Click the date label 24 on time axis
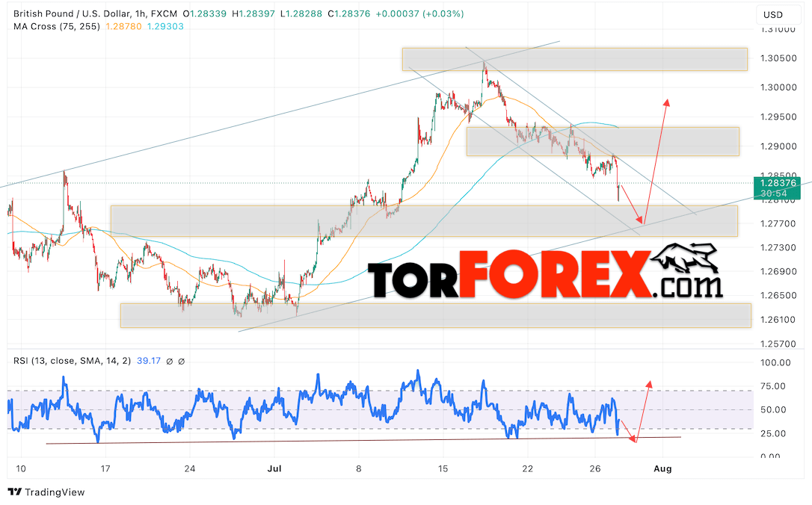812x505 pixels. click(x=189, y=469)
